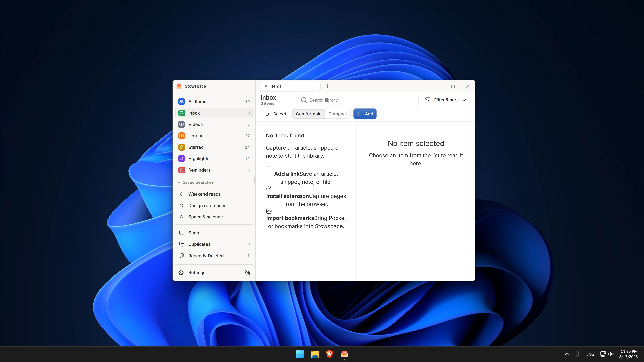Click the Install extension icon

[269, 189]
